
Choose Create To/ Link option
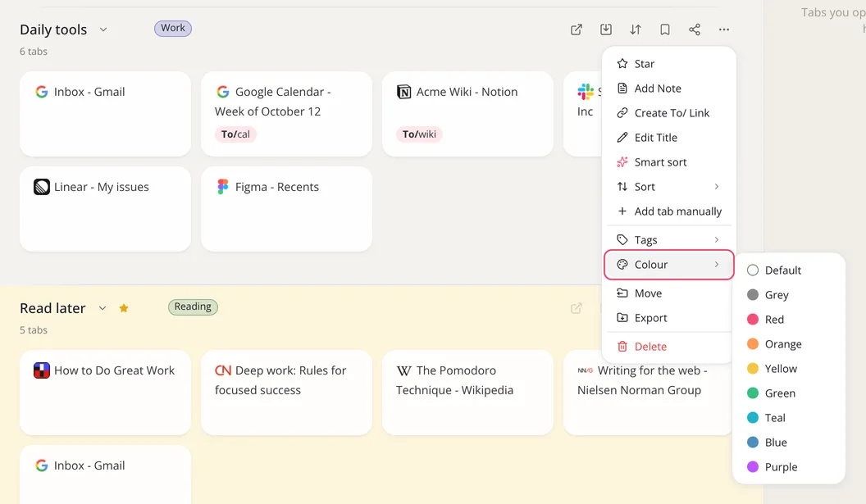click(x=669, y=113)
